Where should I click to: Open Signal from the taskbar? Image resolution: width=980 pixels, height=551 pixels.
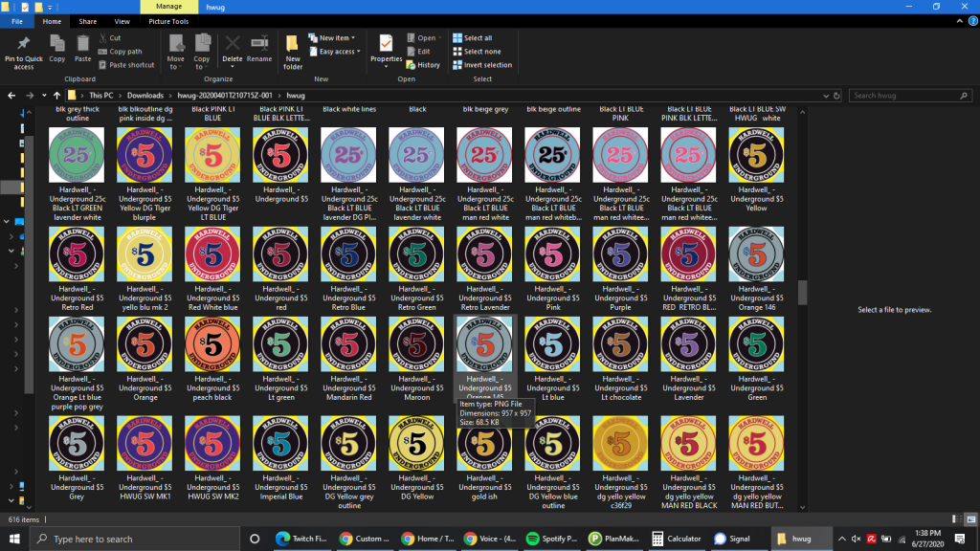point(732,539)
